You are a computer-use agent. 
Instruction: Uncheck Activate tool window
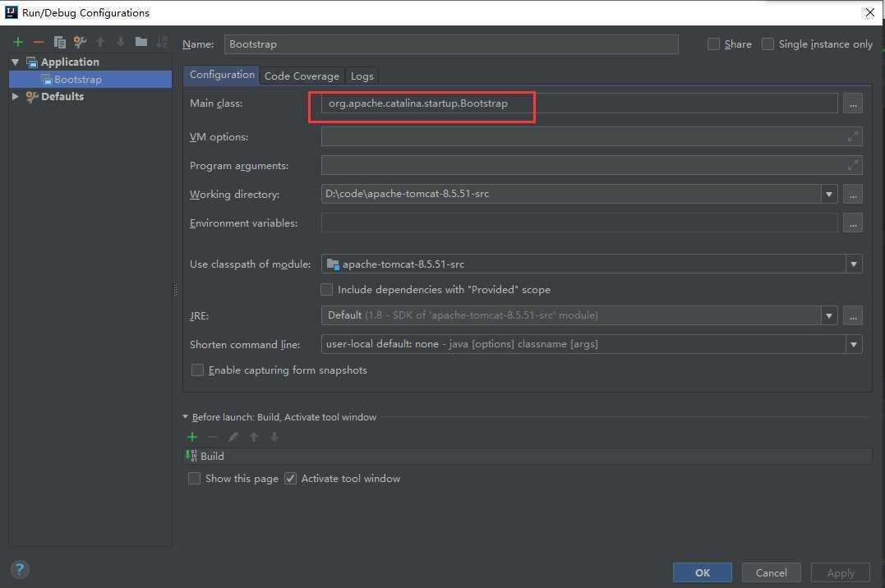pos(290,479)
